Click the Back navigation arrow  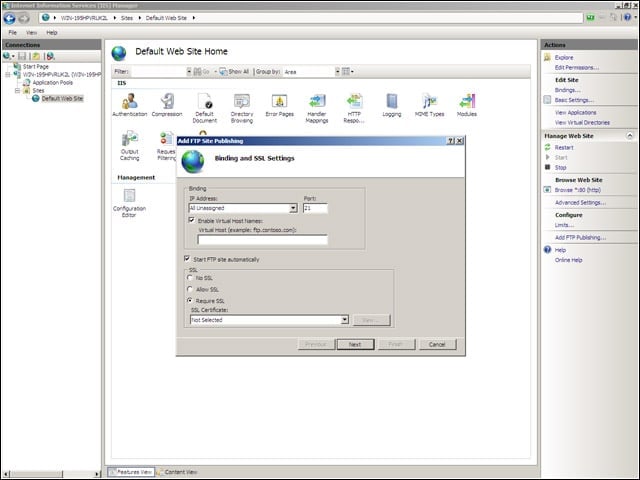[9, 18]
